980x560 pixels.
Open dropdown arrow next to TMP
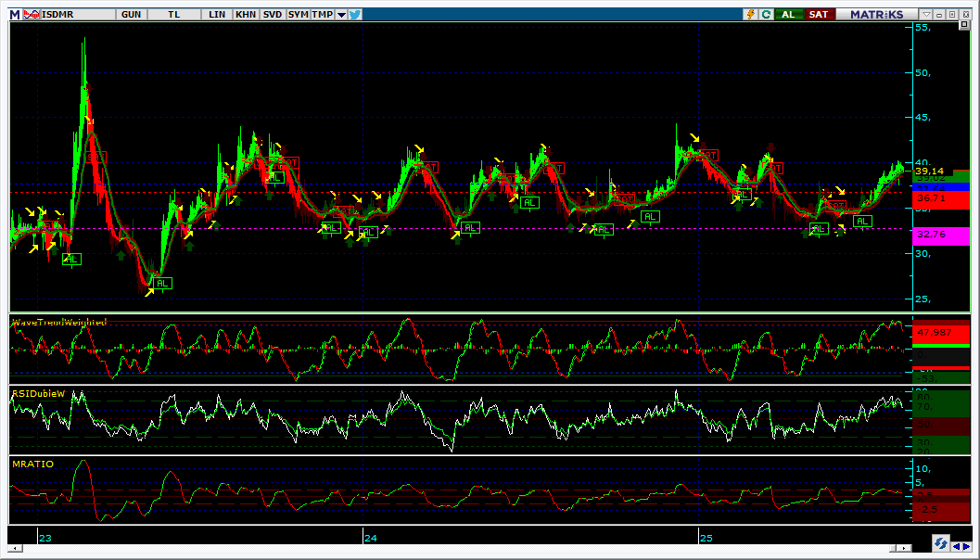[x=341, y=15]
